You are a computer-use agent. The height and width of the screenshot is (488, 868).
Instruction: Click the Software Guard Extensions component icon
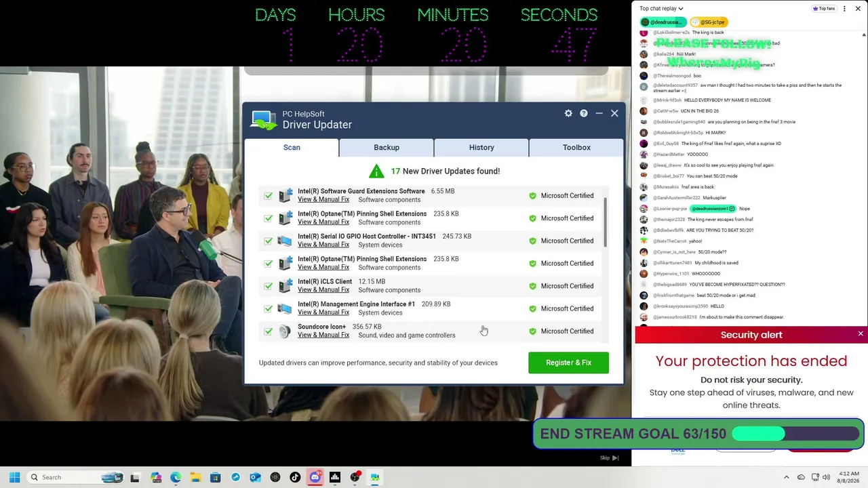(x=285, y=195)
